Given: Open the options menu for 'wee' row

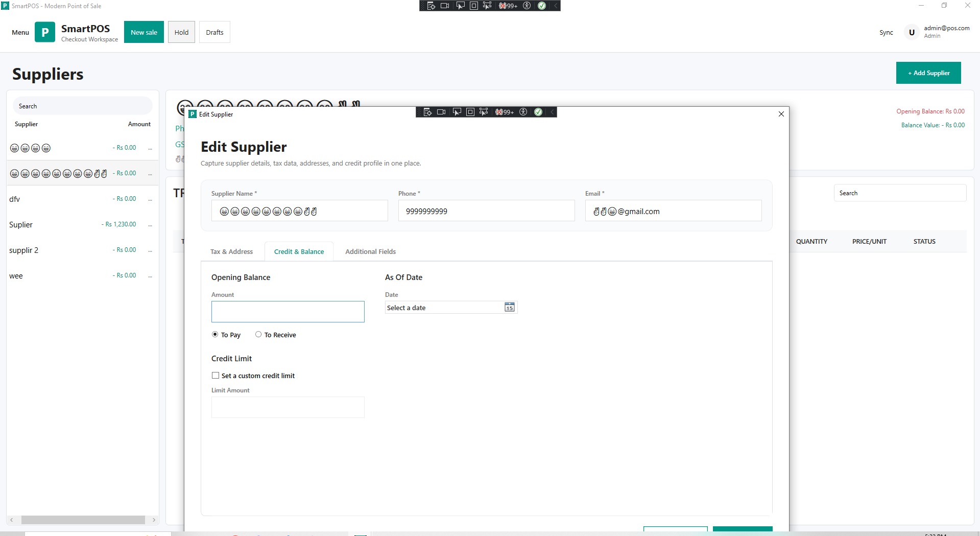Looking at the screenshot, I should tap(150, 276).
